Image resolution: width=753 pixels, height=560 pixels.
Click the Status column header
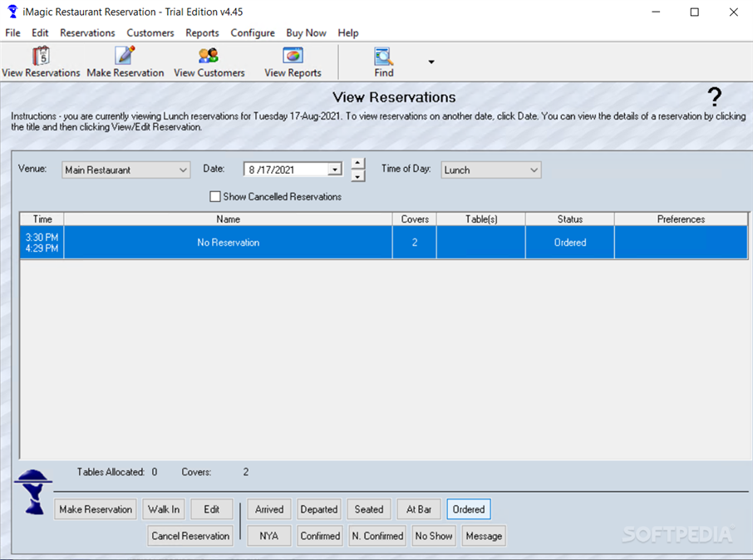point(569,219)
